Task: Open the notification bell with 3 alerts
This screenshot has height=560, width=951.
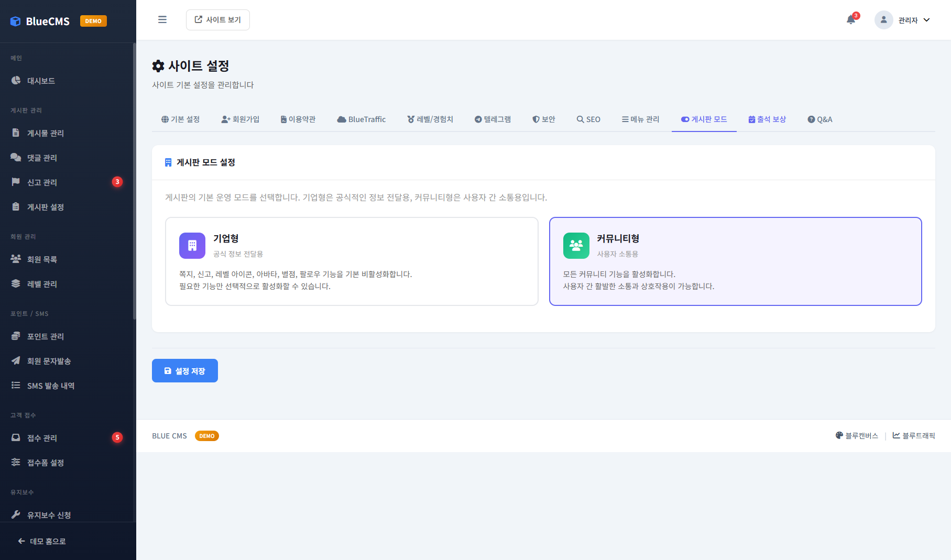Action: 850,19
